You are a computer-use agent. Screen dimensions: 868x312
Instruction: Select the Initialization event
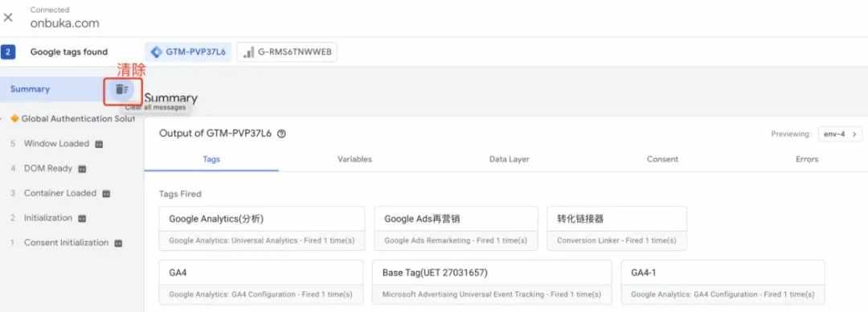tap(47, 218)
